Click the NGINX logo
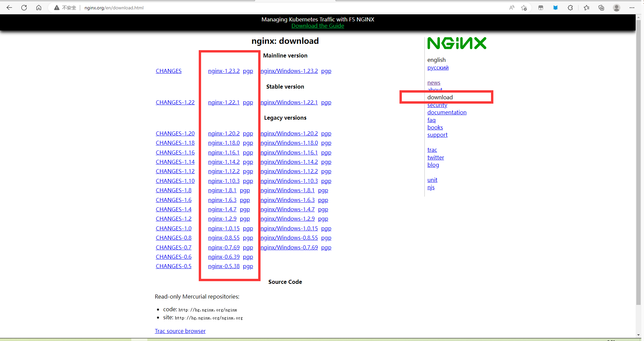 [x=457, y=43]
